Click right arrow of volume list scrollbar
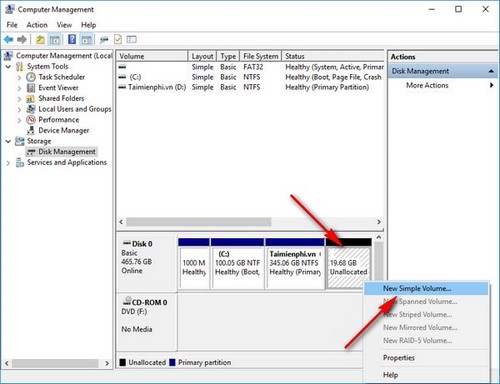Image resolution: width=500 pixels, height=384 pixels. (x=379, y=222)
